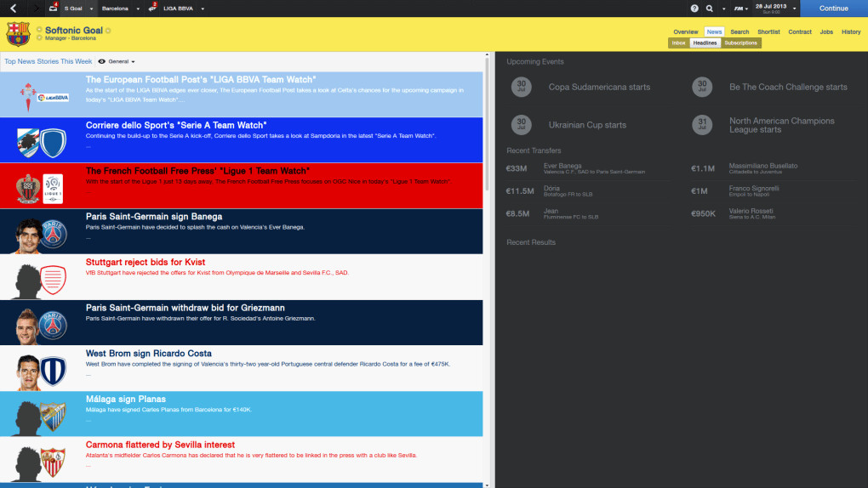868x488 pixels.
Task: Go back with the left arrow
Action: click(14, 9)
